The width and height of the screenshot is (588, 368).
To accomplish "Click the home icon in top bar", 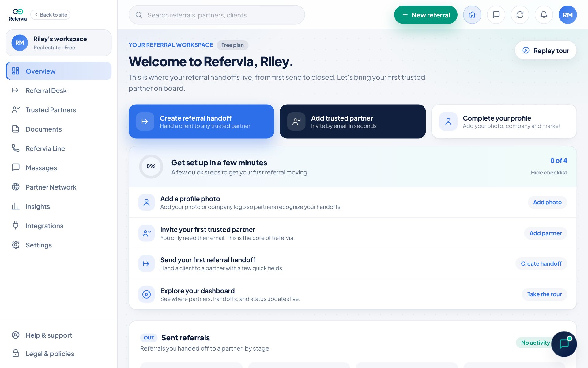I will coord(472,15).
